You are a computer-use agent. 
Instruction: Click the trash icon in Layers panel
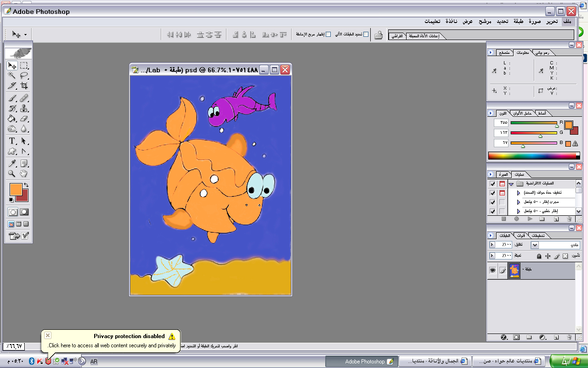[x=569, y=337]
